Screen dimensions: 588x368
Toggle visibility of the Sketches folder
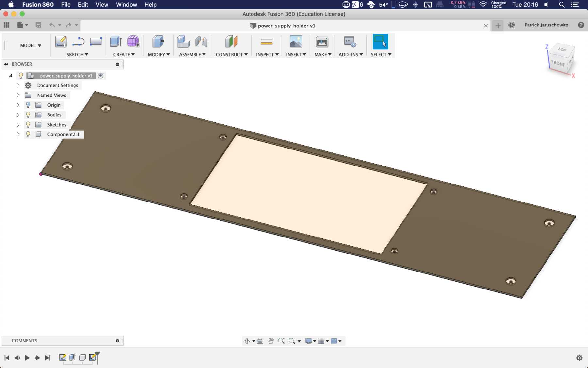(28, 125)
